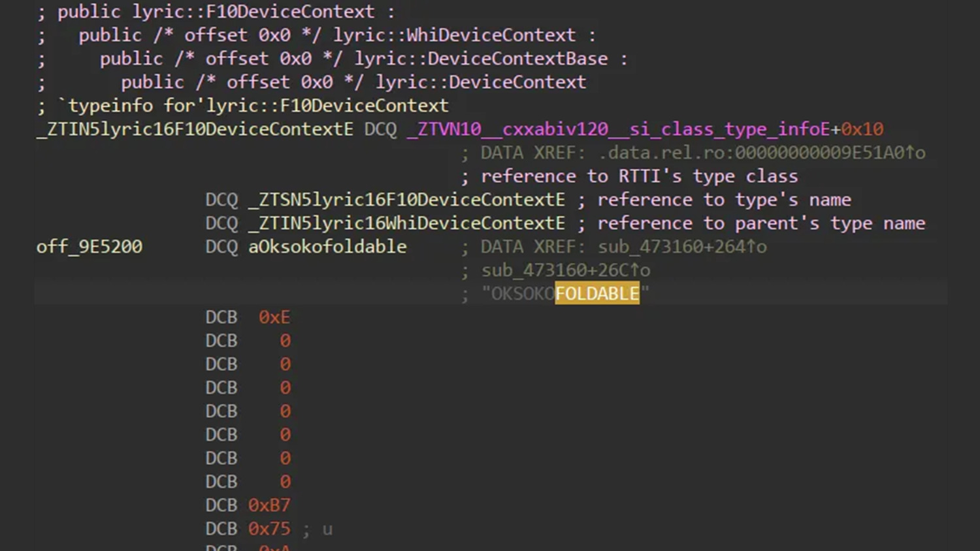Click the "reference to parent's type name" comment
The height and width of the screenshot is (551, 980).
coord(761,223)
